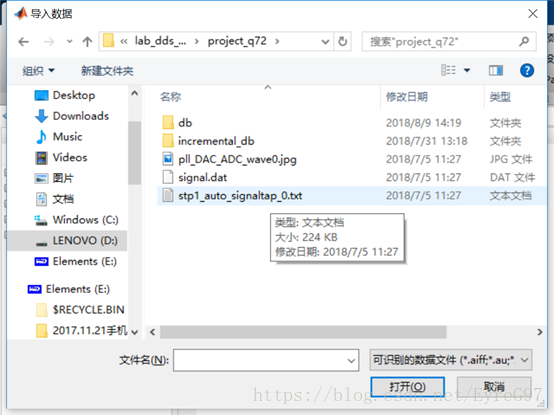Click 新建文件夹 to create a folder
Viewport: 554px width, 415px height.
pos(107,71)
